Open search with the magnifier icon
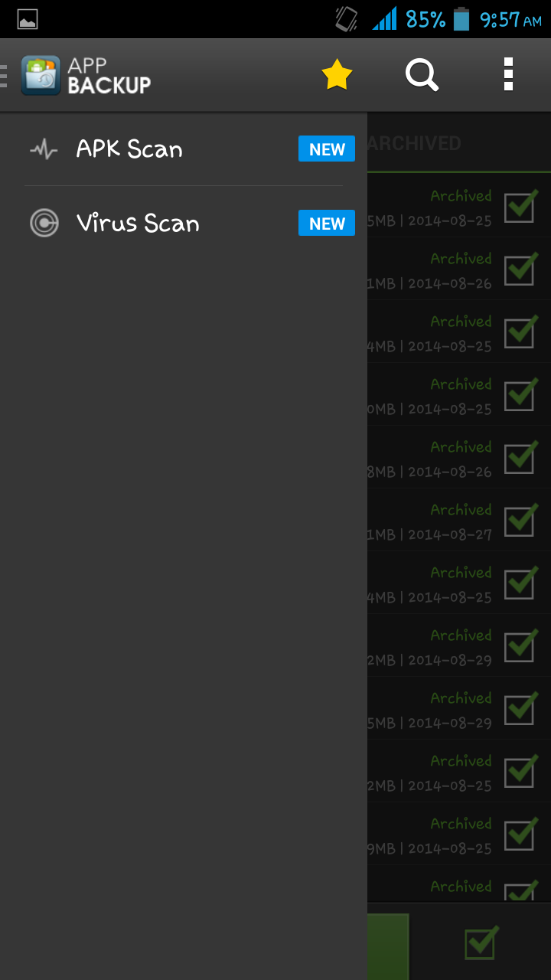Screen dimensions: 551x980 pos(422,75)
